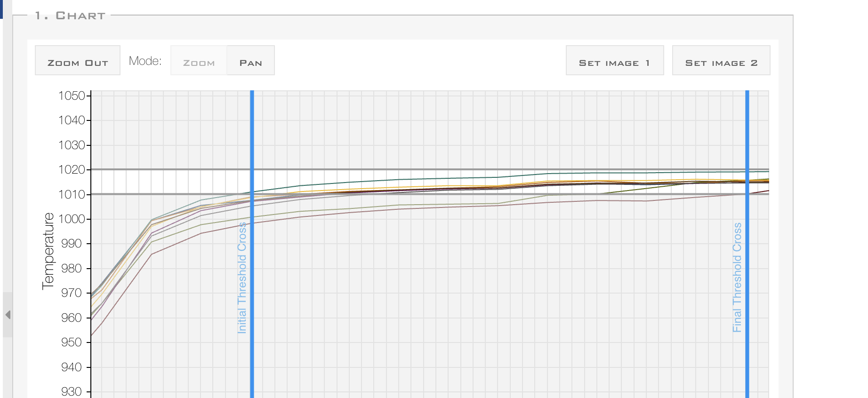Click the Mode: label beside Zoom
Viewport: 868px width, 398px height.
145,61
